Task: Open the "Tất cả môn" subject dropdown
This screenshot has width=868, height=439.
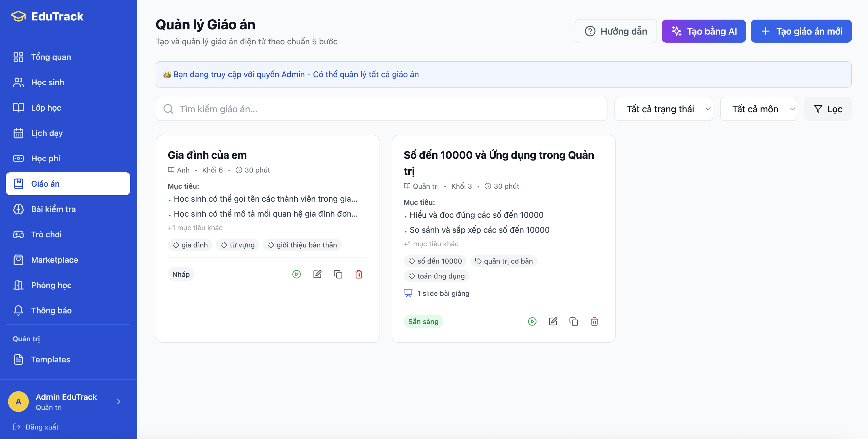Action: coord(758,109)
